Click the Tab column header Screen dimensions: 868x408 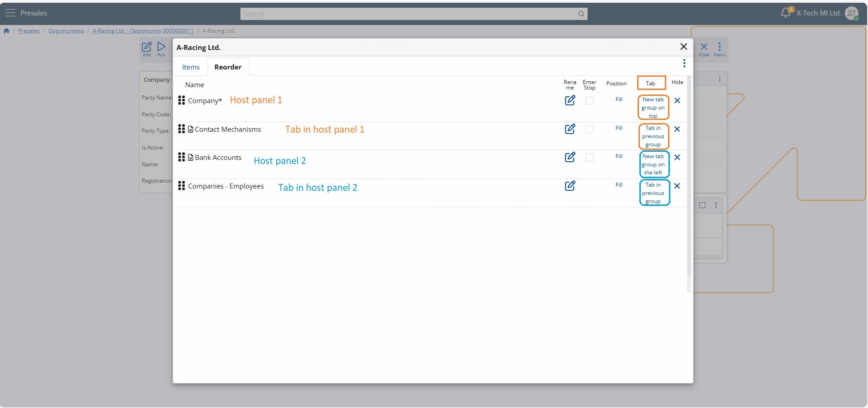click(x=651, y=84)
